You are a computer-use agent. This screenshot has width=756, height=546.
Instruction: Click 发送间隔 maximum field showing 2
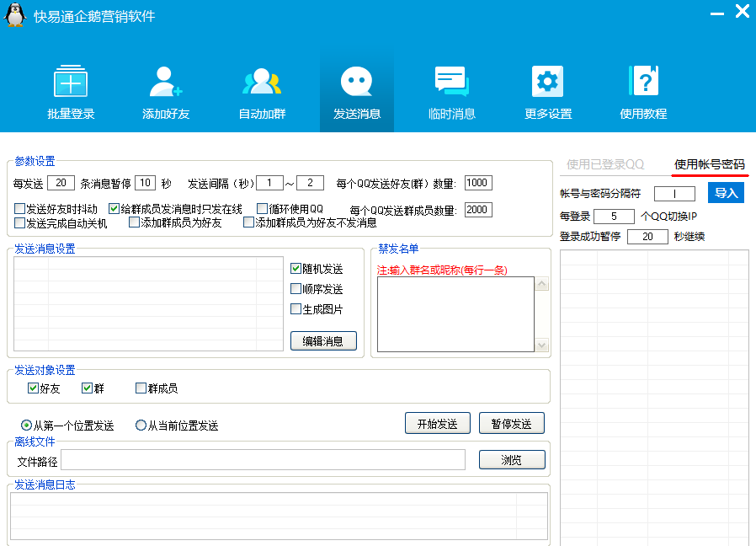tap(310, 183)
